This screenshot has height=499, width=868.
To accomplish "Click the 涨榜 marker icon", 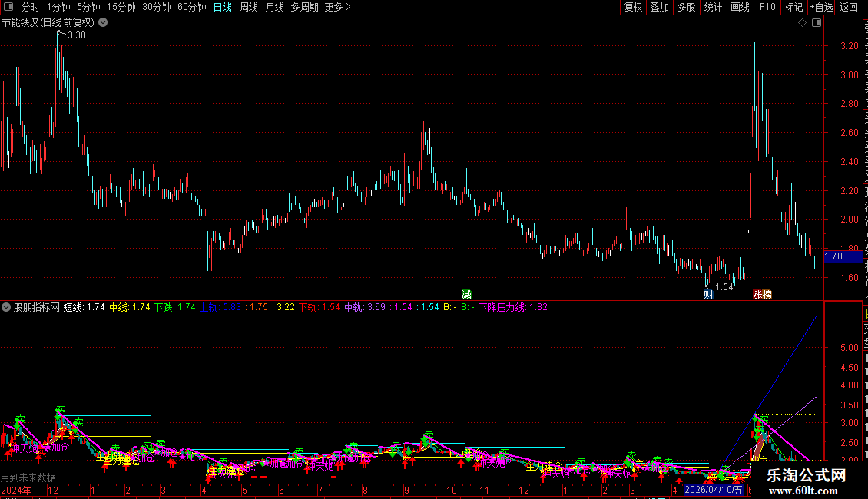I will 762,294.
